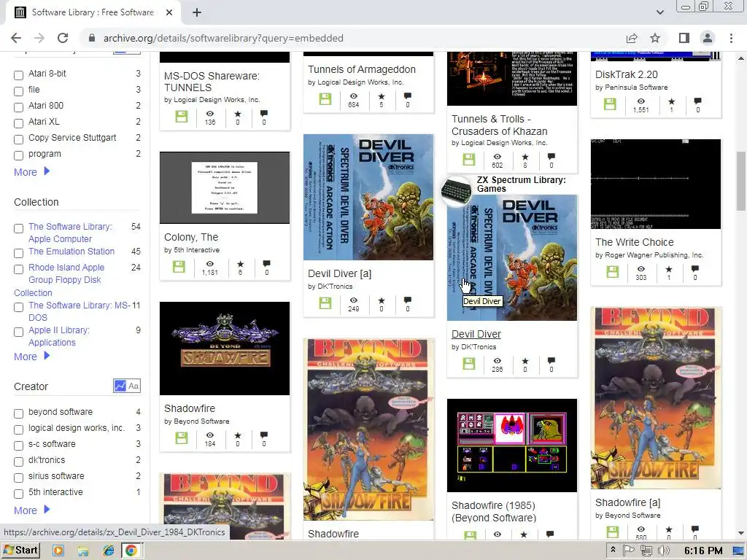
Task: Open the DiskTrak 2.20 title link
Action: coord(626,74)
